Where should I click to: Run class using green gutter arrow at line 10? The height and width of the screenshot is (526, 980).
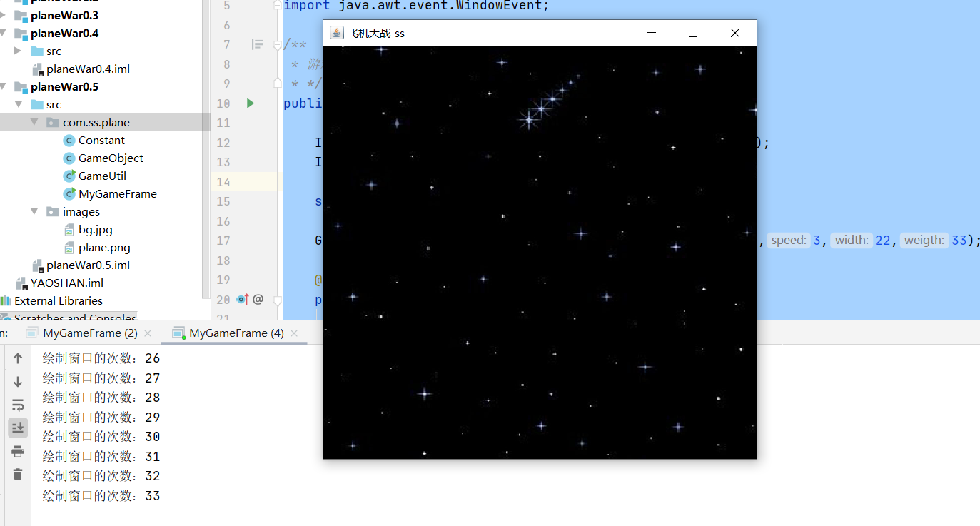click(x=250, y=103)
